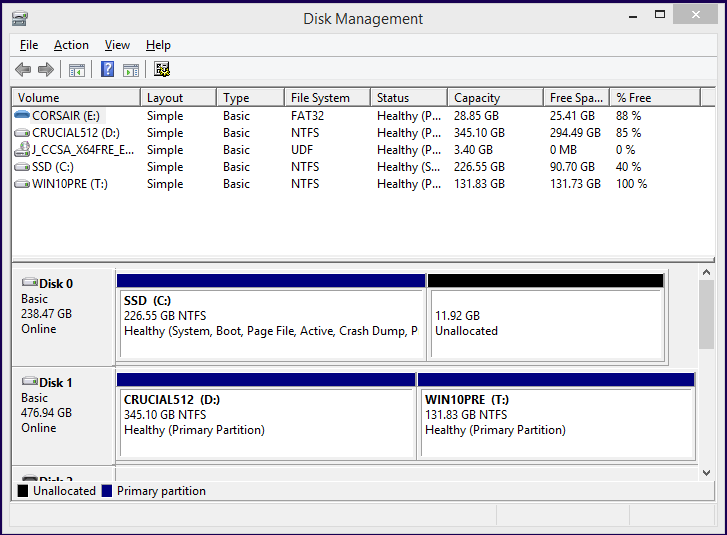Open the Action menu

[x=71, y=45]
